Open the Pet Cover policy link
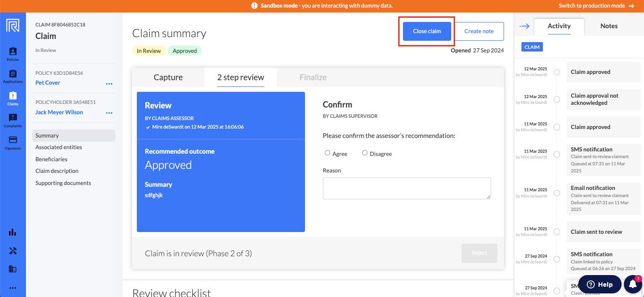 pyautogui.click(x=48, y=83)
